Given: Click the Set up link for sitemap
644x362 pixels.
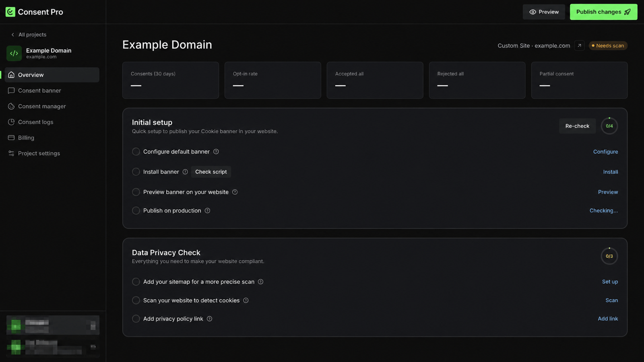Looking at the screenshot, I should (x=610, y=282).
